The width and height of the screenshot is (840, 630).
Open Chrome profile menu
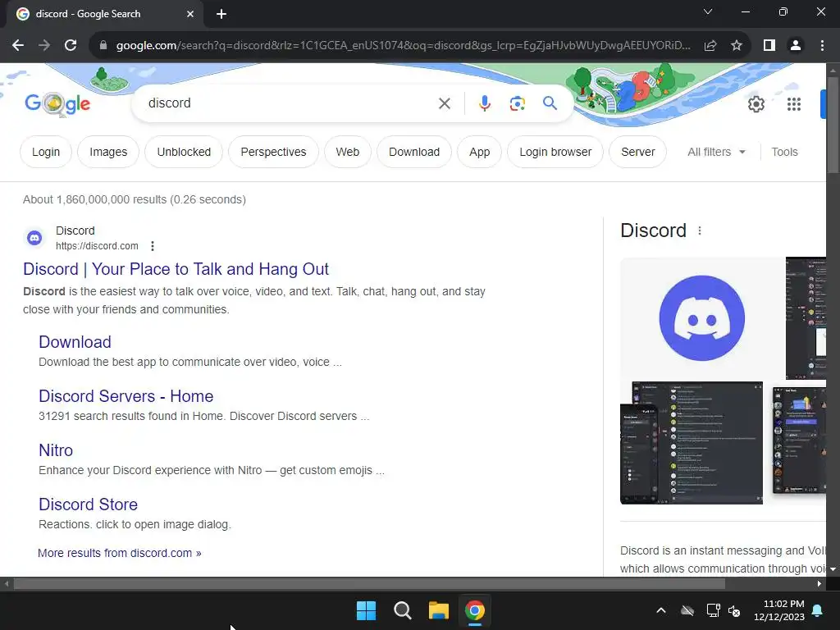point(796,46)
